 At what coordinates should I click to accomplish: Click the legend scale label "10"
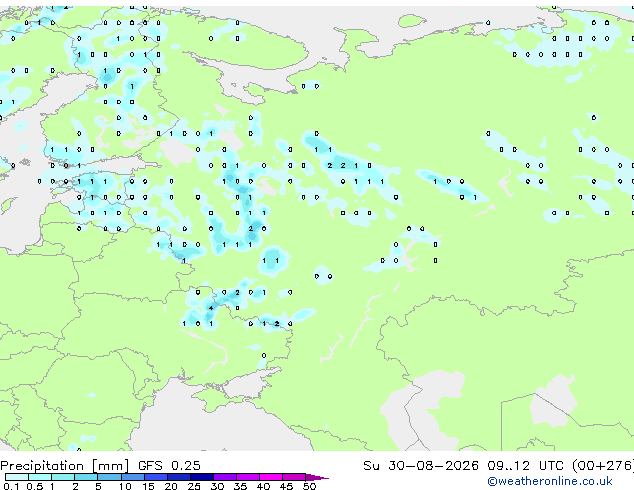125,486
